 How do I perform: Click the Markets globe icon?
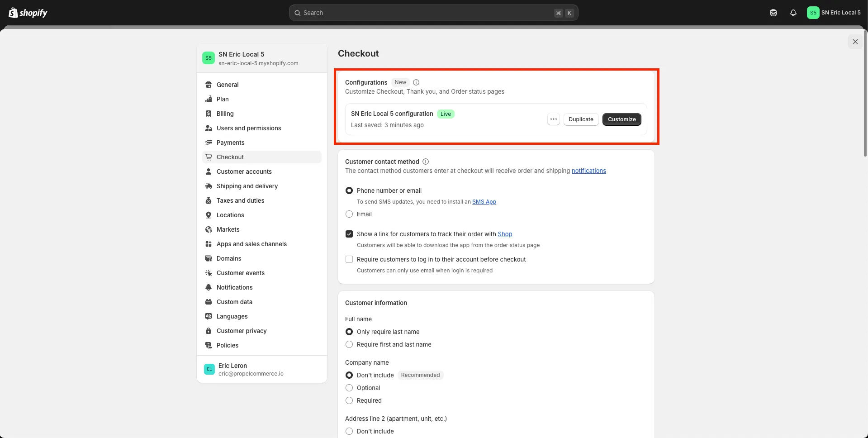(x=209, y=229)
